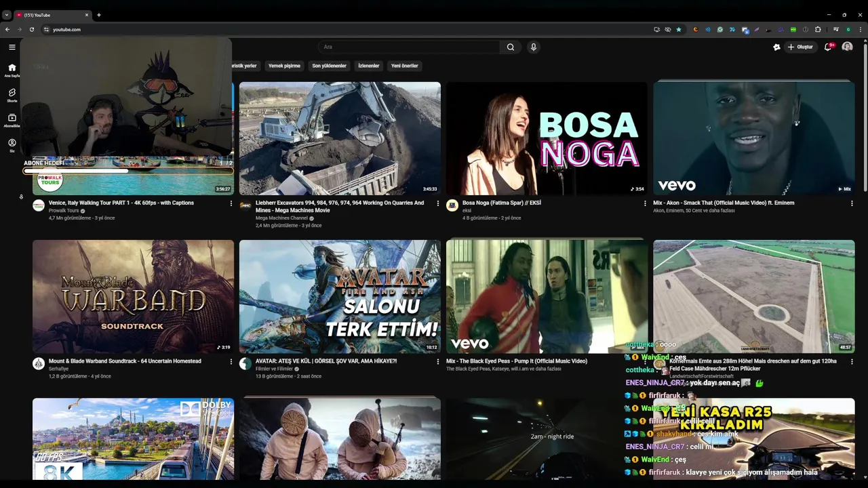
Task: Click the sparkle icon beside Oluştur
Action: tap(776, 47)
